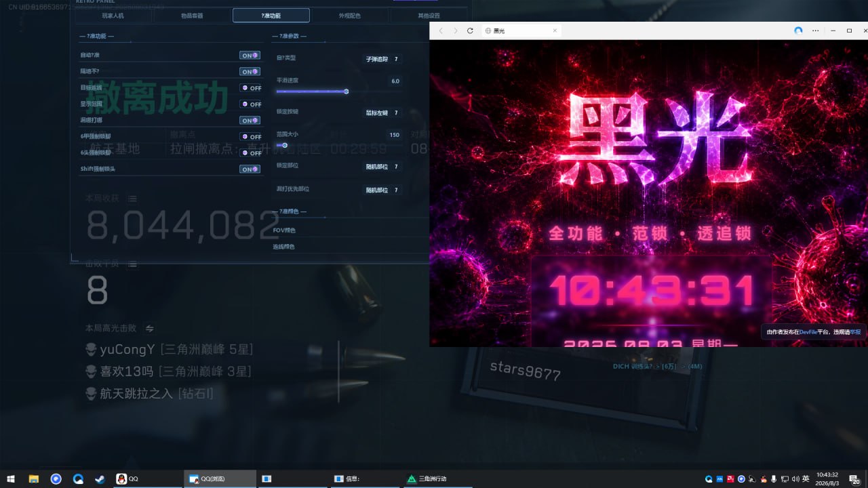
Task: Switch to the 物品容器 tab
Action: point(192,16)
